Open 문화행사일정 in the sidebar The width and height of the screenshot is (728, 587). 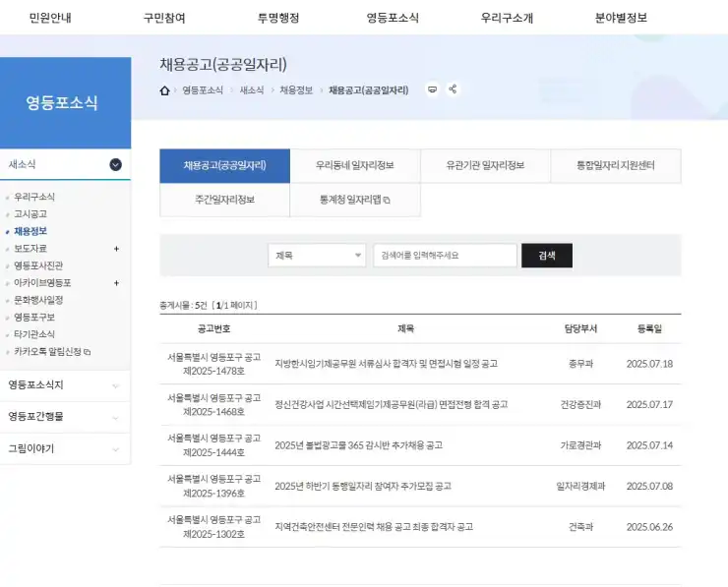38,300
